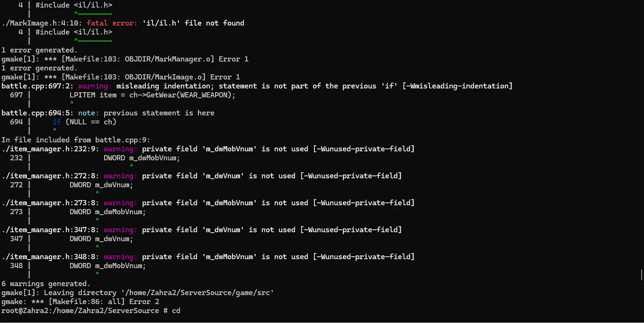The image size is (644, 323).
Task: Open the './item_manager.h:348:8' warning reference
Action: pyautogui.click(x=50, y=257)
